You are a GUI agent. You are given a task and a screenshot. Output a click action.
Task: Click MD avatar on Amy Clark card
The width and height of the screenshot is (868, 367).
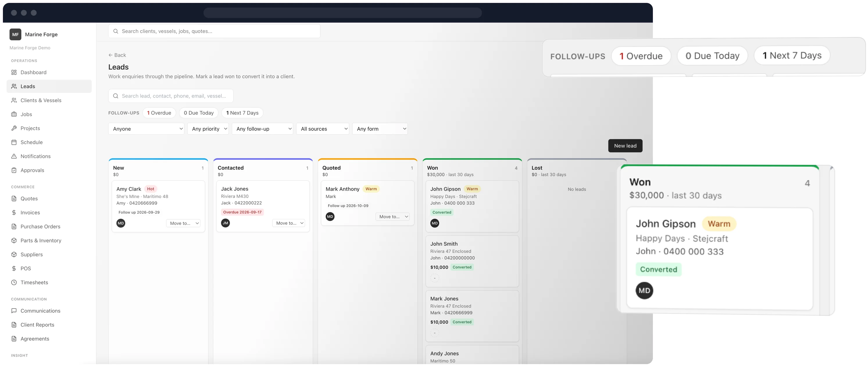(x=121, y=223)
